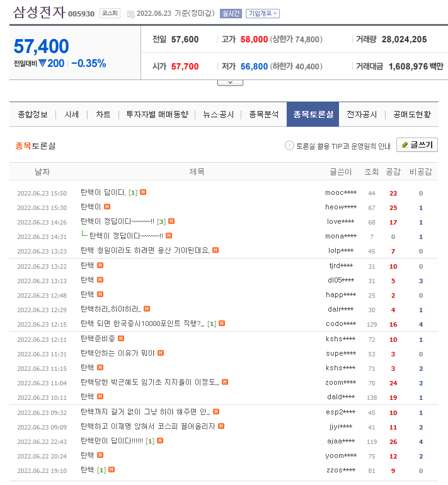Click author name ajaa****

tap(341, 441)
